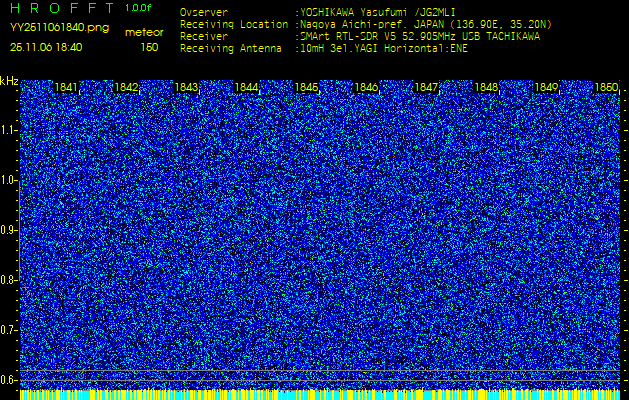
Task: Click the 1842 time marker
Action: 126,87
